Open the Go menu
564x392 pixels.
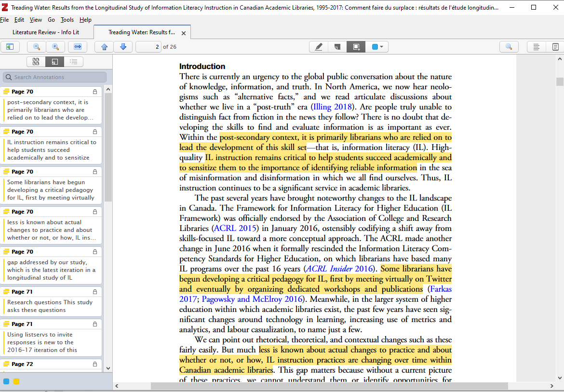tap(52, 20)
